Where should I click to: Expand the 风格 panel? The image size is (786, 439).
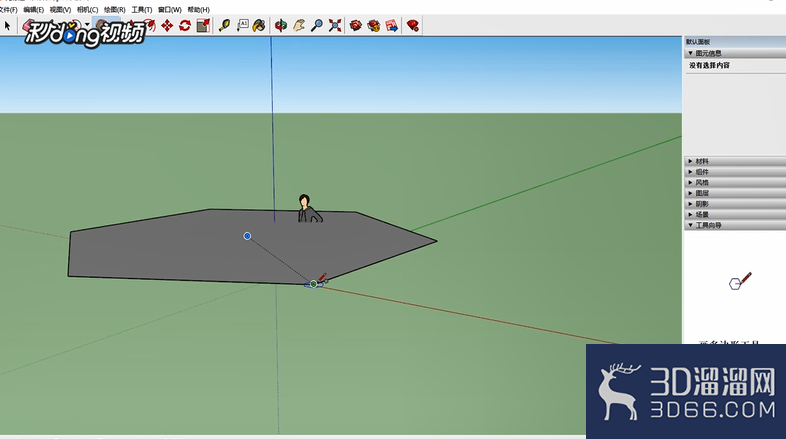(x=735, y=182)
